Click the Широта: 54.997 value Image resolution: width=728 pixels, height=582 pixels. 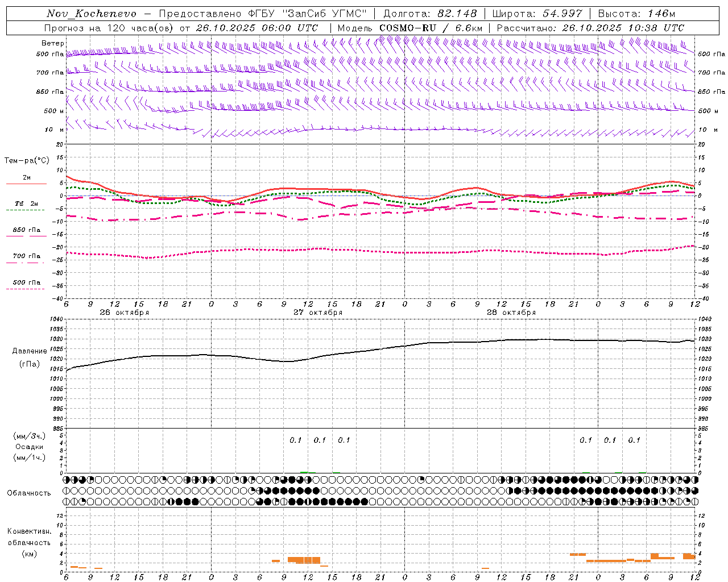[x=537, y=14]
